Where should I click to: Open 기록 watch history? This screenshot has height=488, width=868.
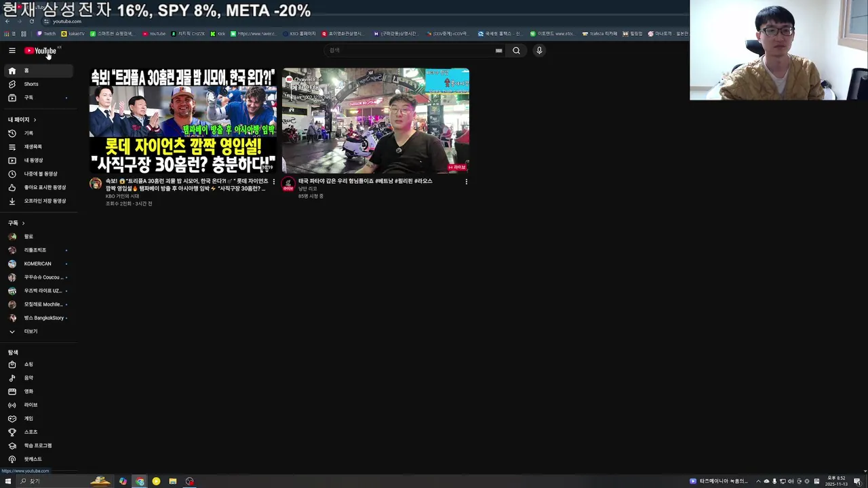(x=39, y=133)
